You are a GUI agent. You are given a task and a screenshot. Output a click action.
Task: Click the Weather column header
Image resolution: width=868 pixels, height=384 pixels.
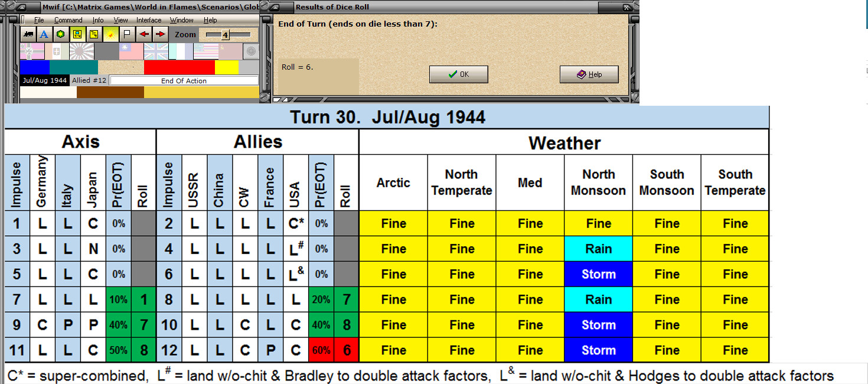click(x=564, y=142)
